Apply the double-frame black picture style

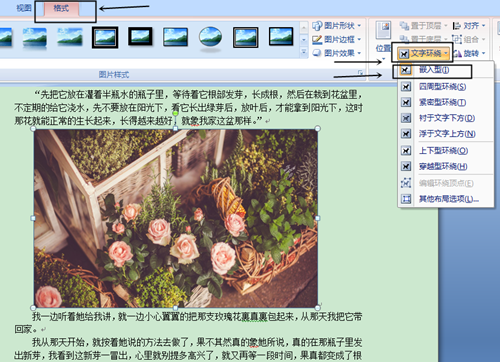(x=105, y=37)
